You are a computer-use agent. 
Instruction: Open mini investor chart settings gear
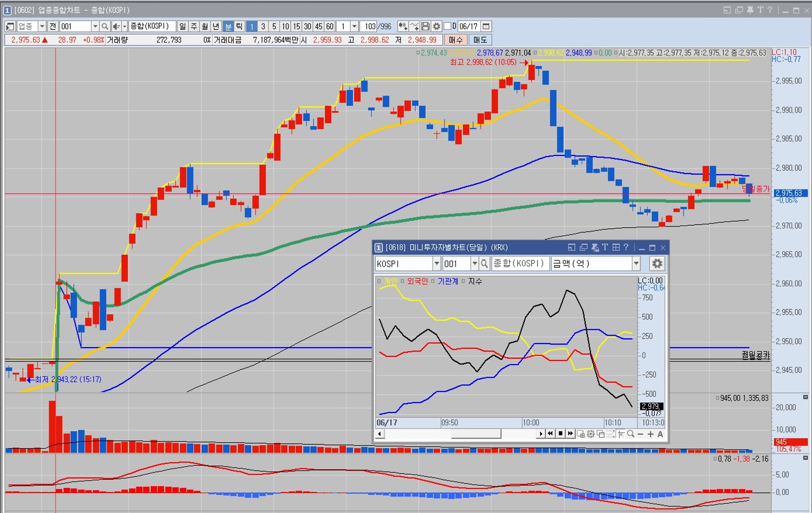click(x=657, y=264)
